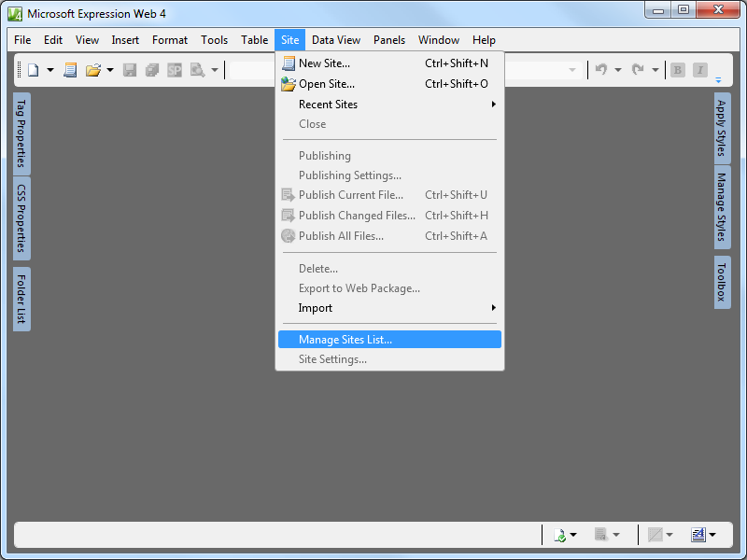The image size is (747, 560).
Task: Open the Help menu
Action: pyautogui.click(x=484, y=40)
